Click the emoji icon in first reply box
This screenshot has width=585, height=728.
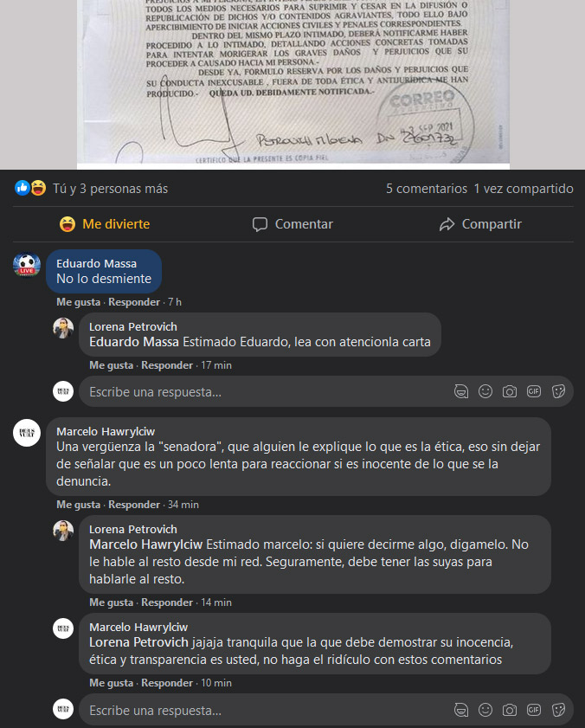[485, 391]
